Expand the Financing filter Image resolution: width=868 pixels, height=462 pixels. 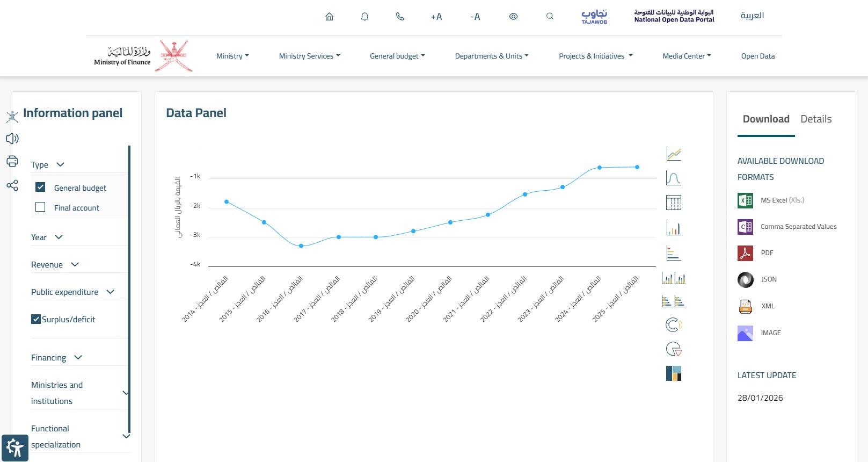tap(57, 357)
